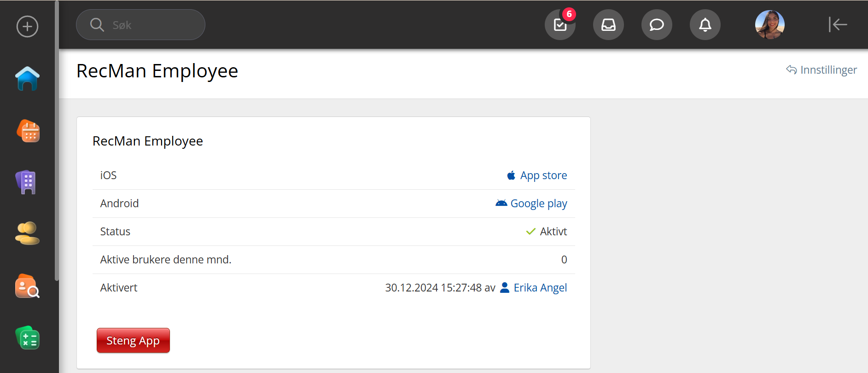Screen dimensions: 868x373
Task: Show notifications bell
Action: (x=705, y=25)
